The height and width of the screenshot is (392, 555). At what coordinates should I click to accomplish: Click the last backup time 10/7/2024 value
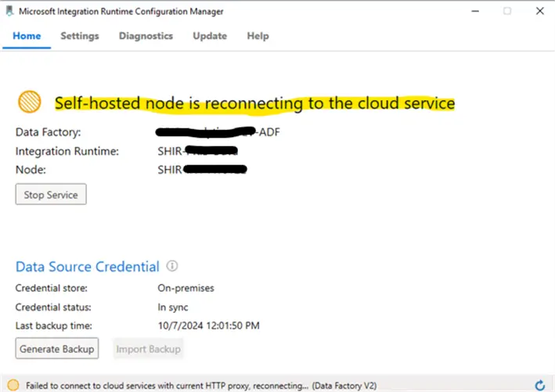tap(208, 325)
